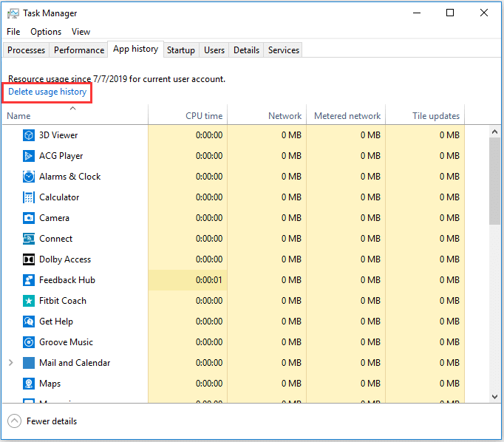Select the ACG Player row name
This screenshot has height=442, width=504.
pyautogui.click(x=61, y=156)
